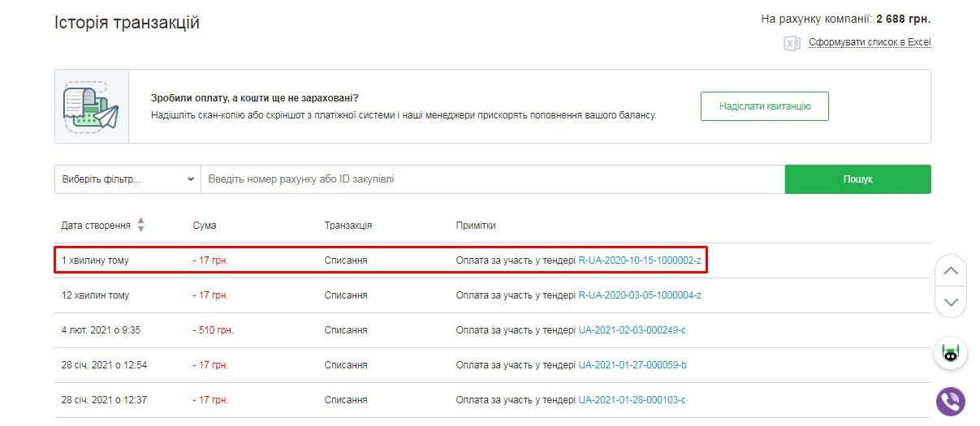Viewport: 980px width, 426px height.
Task: Click the scroll up arrow button
Action: pyautogui.click(x=951, y=271)
